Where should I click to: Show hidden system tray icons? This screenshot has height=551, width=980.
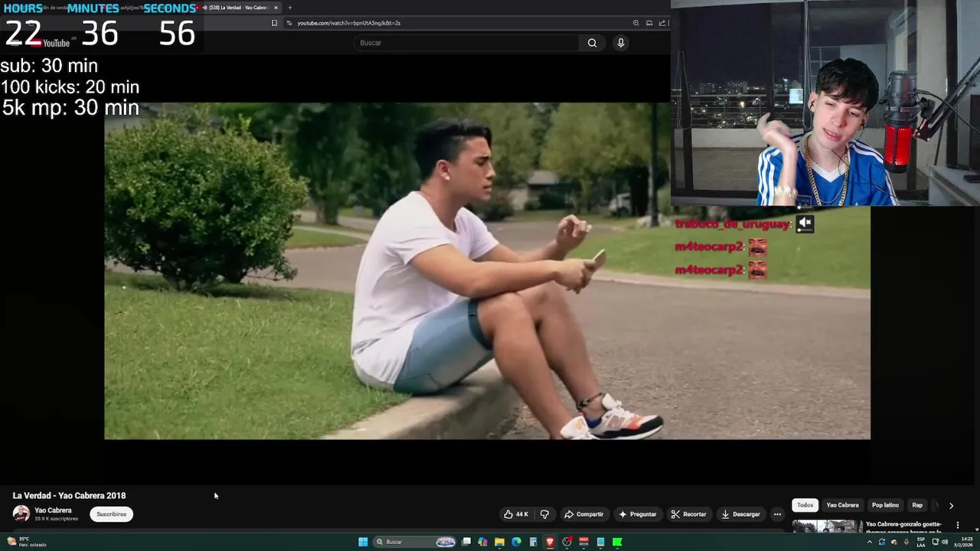[870, 542]
